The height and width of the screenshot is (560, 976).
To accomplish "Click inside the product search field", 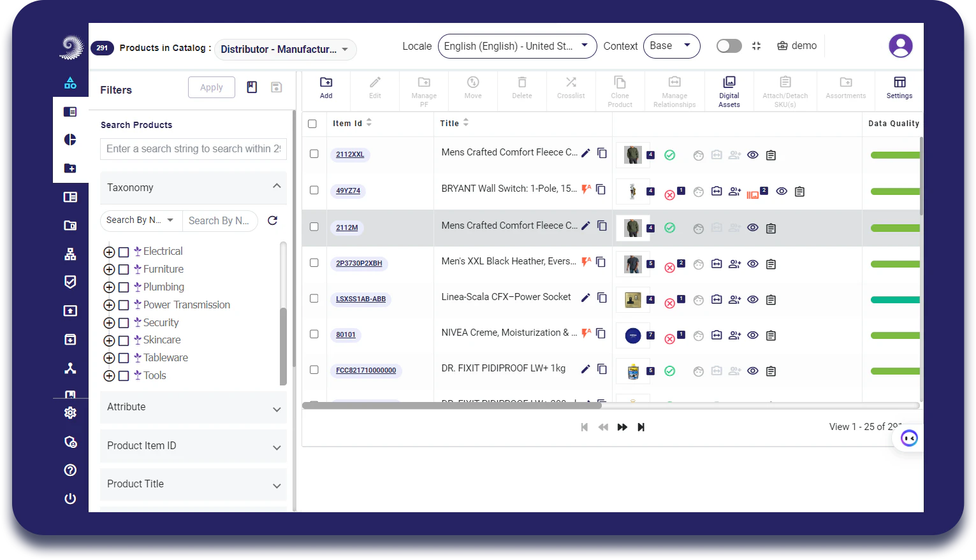I will coord(193,148).
